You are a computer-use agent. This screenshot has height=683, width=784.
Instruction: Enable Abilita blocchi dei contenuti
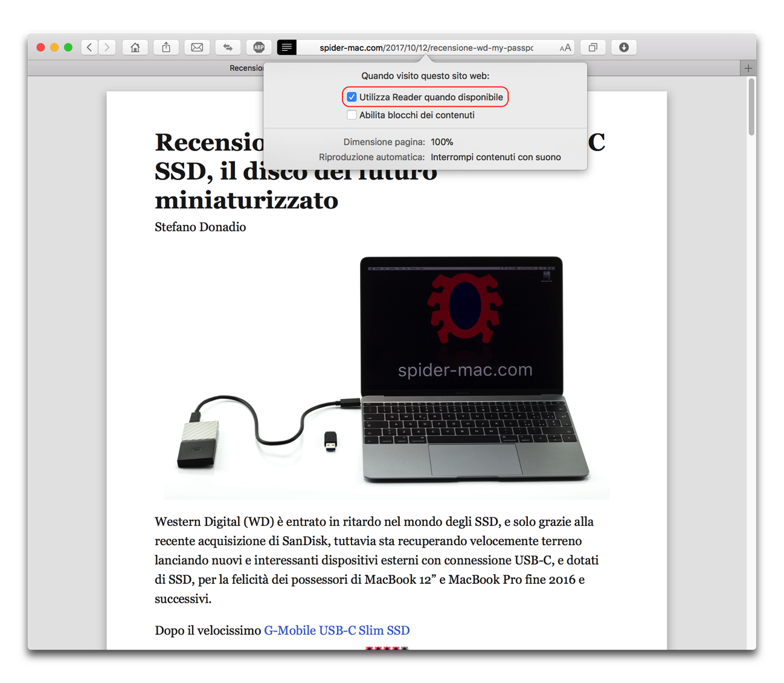point(352,115)
